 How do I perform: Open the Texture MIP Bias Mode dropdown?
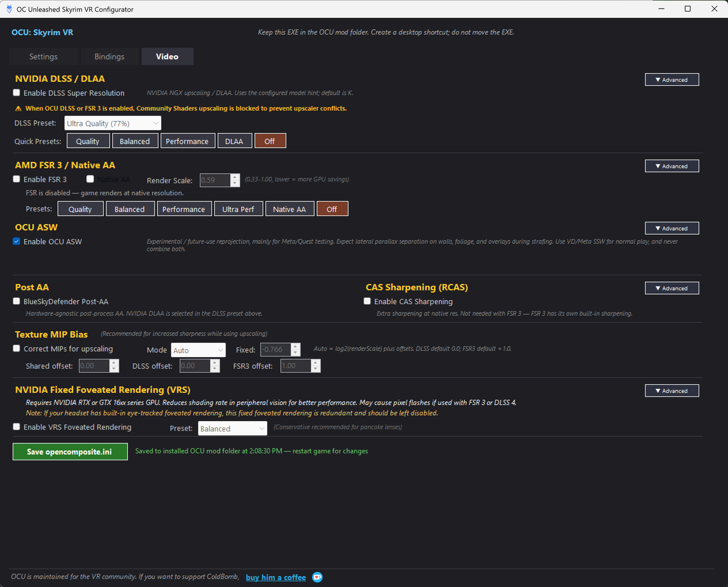click(x=198, y=350)
